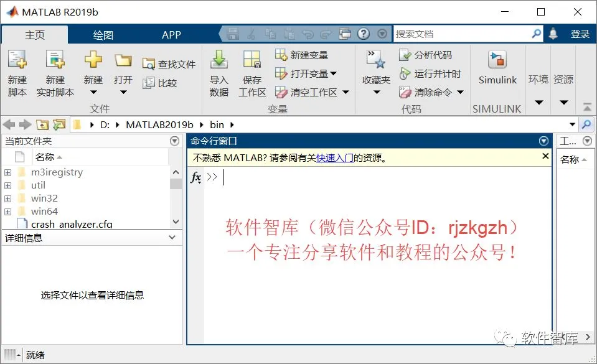Screen dimensions: 597x364
Task: Click the status bar busy indicator
Action: coord(12,355)
